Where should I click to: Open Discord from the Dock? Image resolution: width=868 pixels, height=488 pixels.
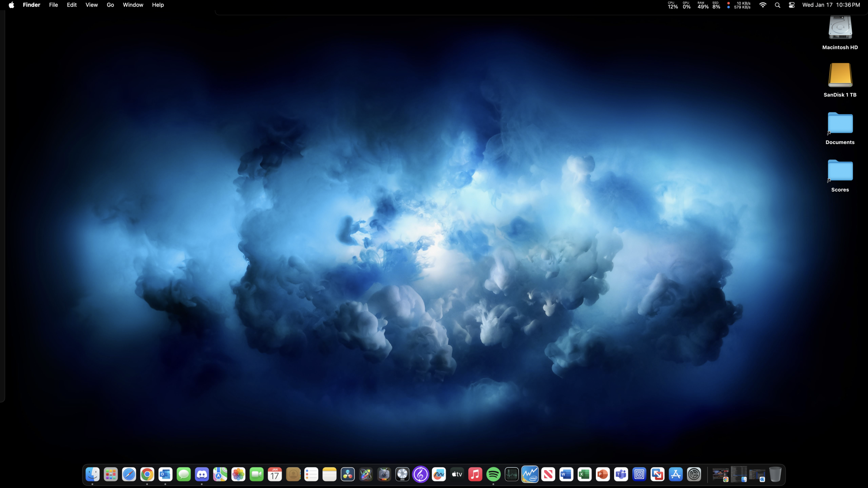point(202,474)
